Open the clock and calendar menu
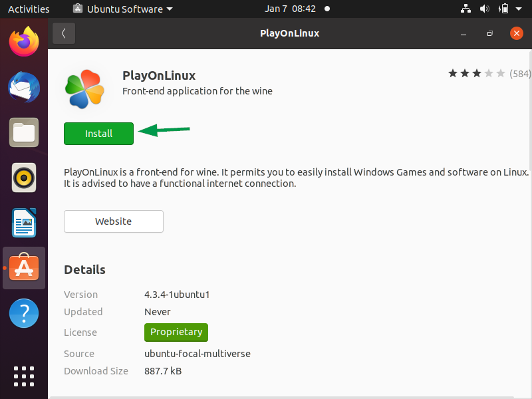Screen dimensions: 532x399 point(290,9)
